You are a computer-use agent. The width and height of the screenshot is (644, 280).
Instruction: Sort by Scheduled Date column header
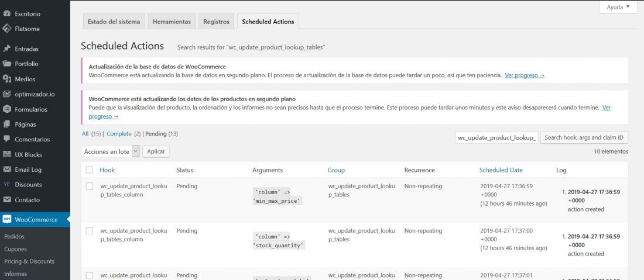click(x=501, y=170)
